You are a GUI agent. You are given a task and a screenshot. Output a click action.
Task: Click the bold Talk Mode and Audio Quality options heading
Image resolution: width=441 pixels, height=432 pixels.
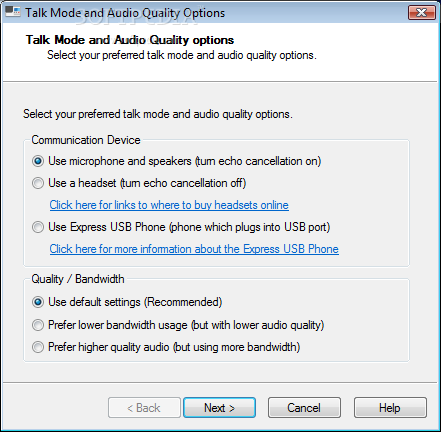[x=130, y=40]
